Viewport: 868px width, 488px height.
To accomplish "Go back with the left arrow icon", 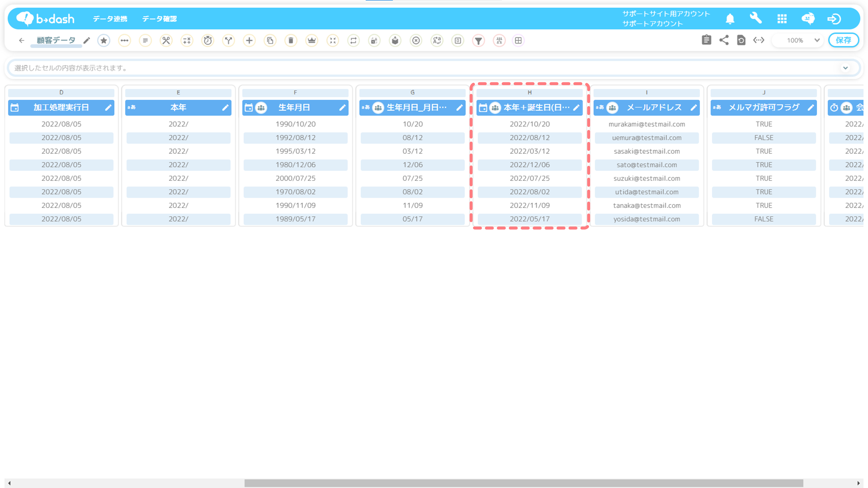I will click(22, 40).
